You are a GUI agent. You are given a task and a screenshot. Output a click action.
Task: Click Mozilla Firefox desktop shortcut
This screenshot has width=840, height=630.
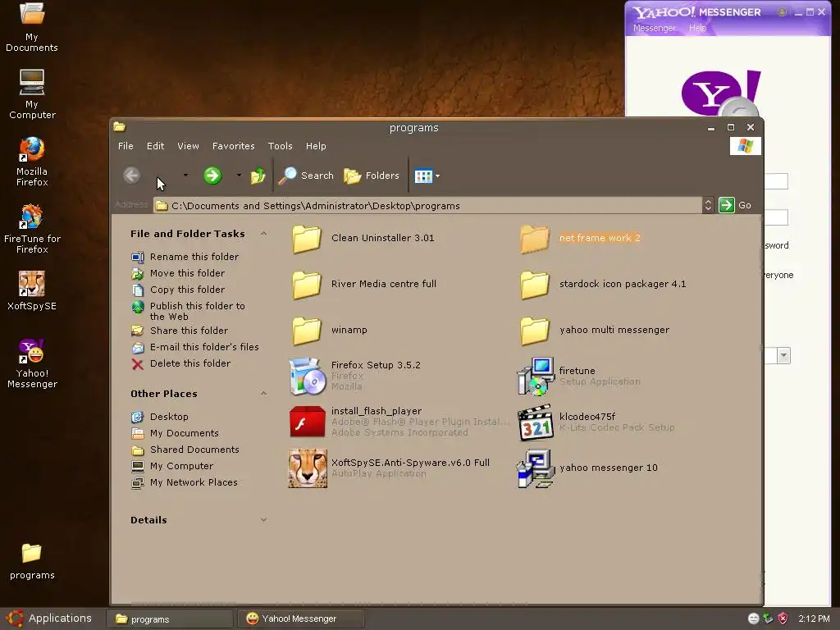coord(32,162)
